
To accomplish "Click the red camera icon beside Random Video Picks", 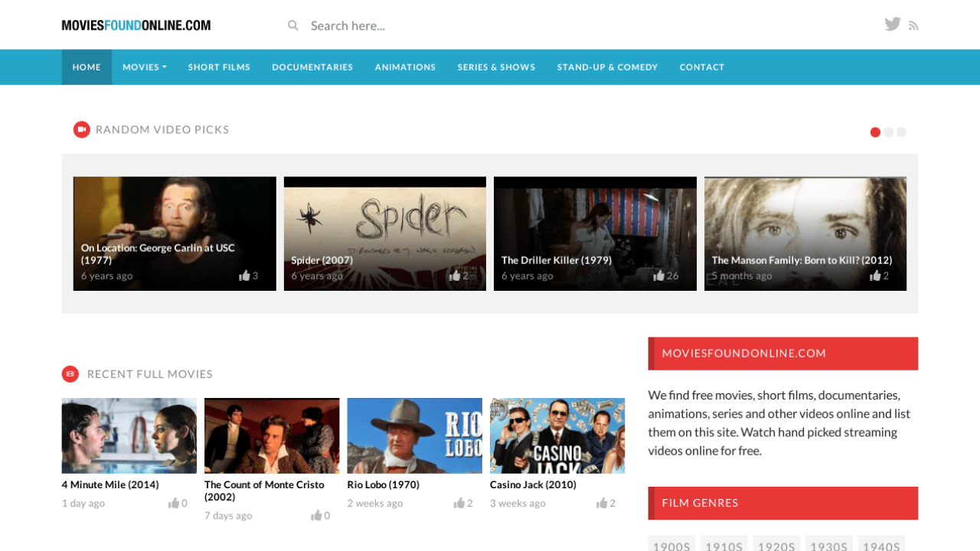I will [82, 129].
